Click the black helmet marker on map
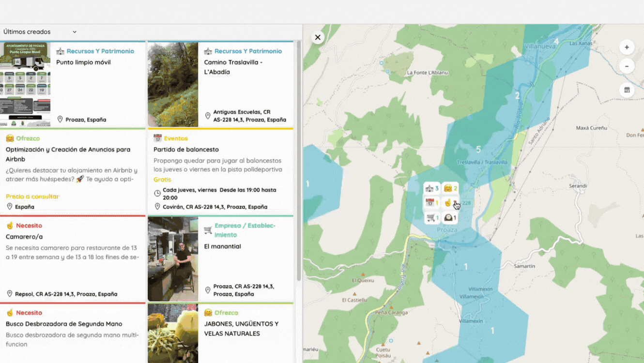 [x=450, y=218]
